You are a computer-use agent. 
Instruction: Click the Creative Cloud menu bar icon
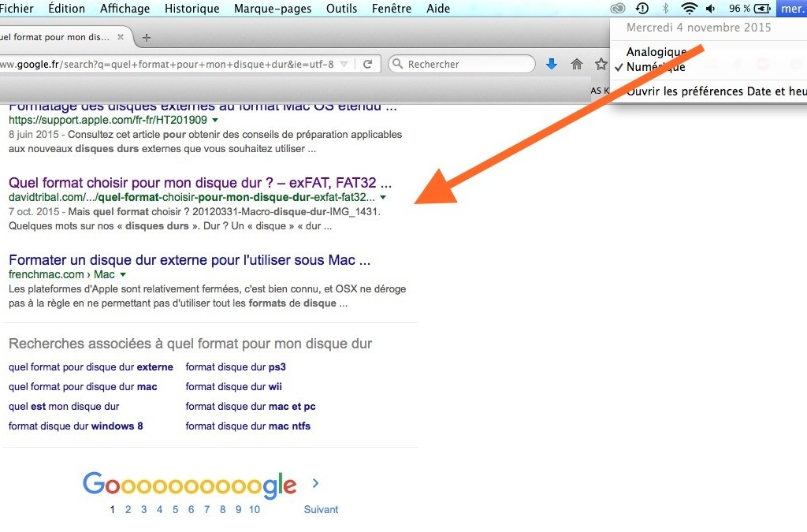(x=618, y=8)
